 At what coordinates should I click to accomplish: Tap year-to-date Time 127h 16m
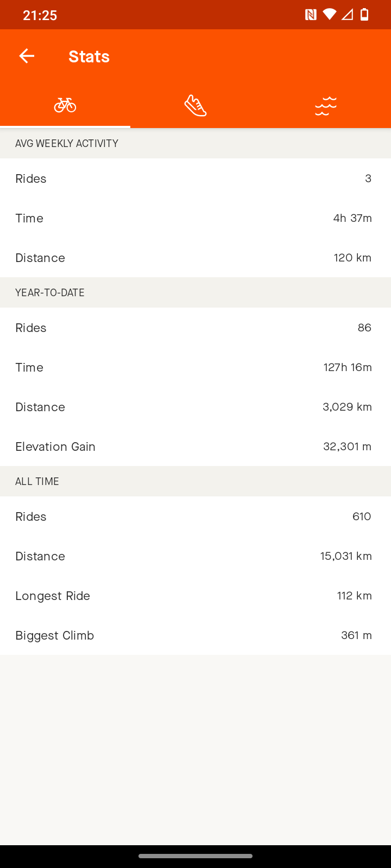(x=195, y=367)
